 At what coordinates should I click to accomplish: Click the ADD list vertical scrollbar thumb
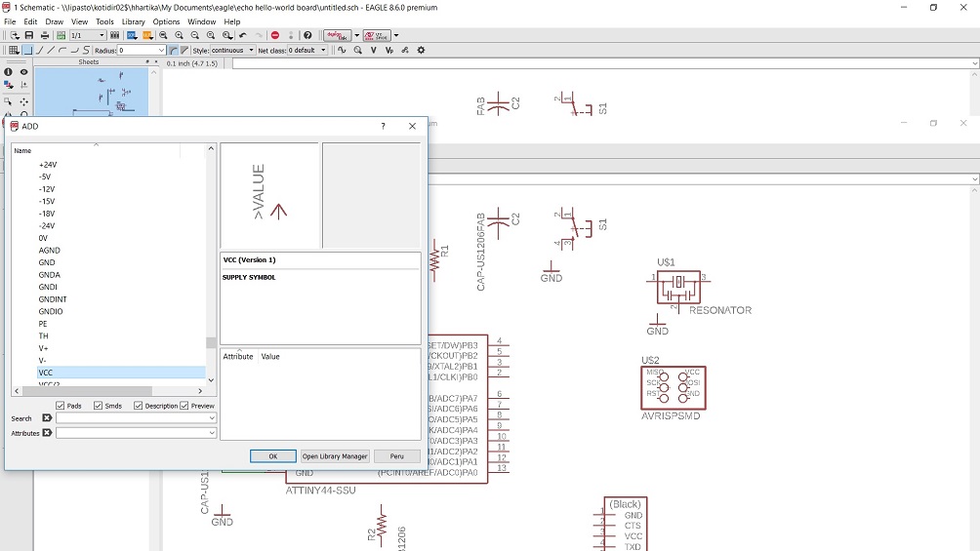point(211,342)
